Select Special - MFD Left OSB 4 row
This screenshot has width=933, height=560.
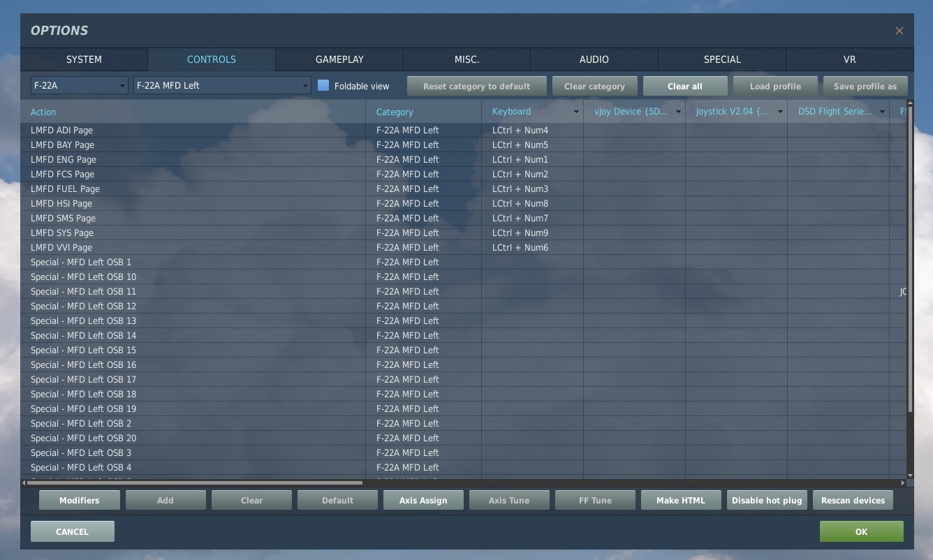pyautogui.click(x=463, y=467)
